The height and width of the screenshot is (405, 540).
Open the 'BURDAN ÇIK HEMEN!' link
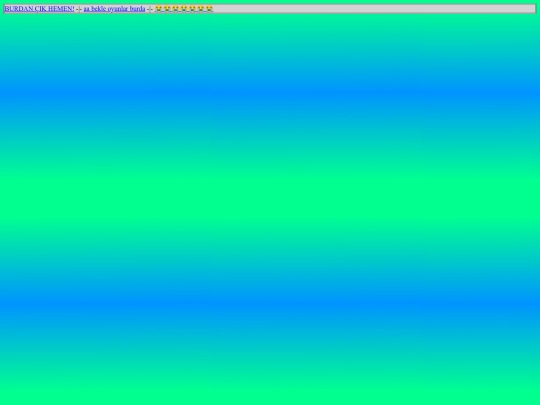39,9
